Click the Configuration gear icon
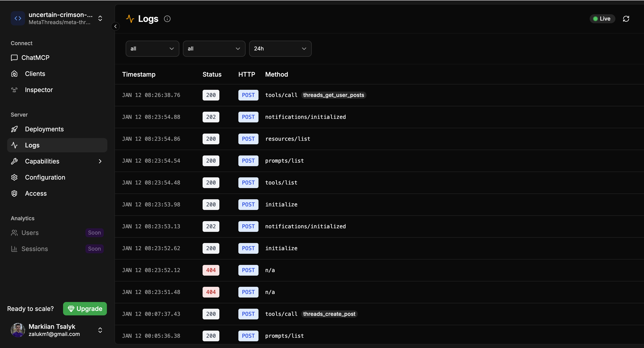 click(14, 177)
